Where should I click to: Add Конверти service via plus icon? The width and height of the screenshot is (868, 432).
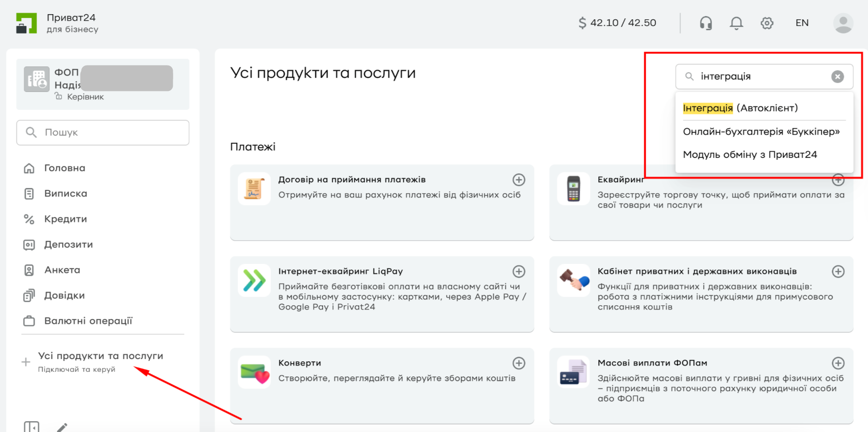click(519, 363)
